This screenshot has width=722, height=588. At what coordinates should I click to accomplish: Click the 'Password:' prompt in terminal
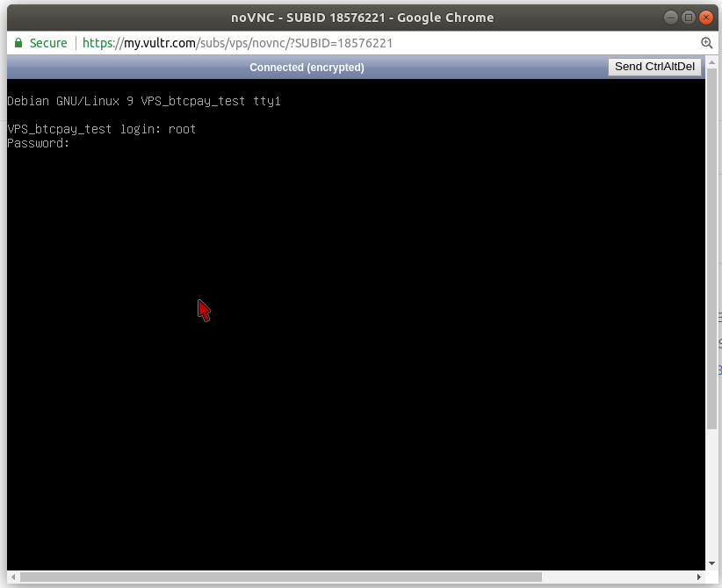[39, 143]
